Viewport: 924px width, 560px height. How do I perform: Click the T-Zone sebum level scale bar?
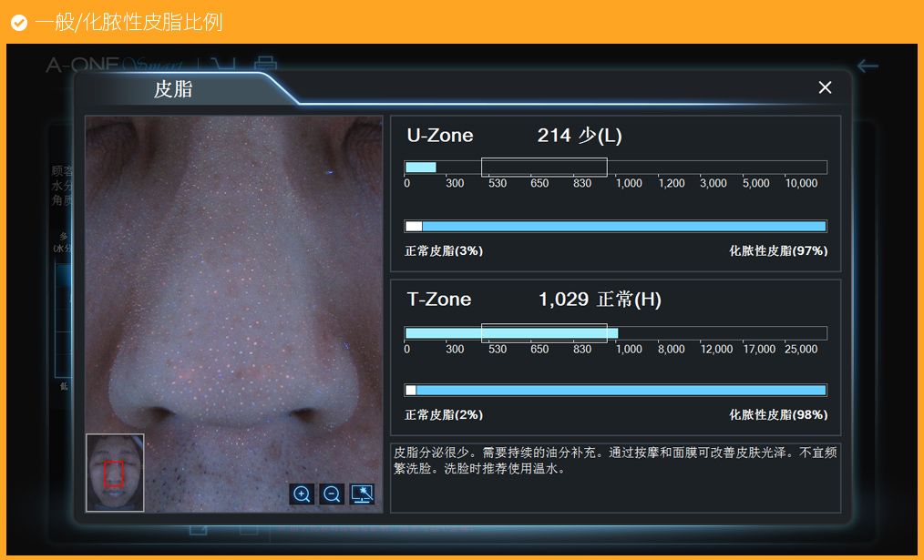615,333
